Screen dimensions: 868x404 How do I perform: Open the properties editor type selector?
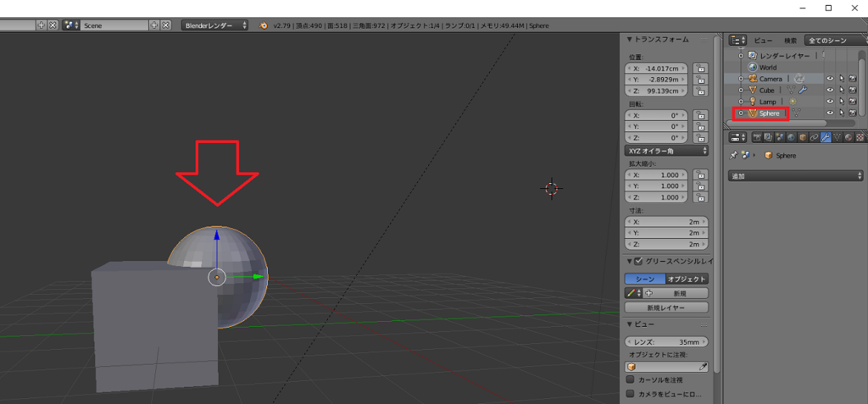tap(738, 137)
